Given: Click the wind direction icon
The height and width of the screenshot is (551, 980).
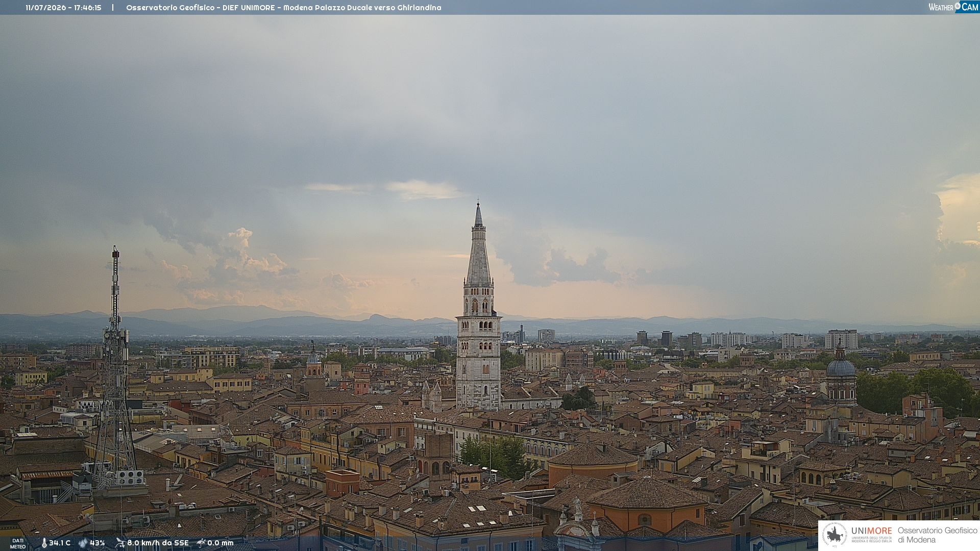Looking at the screenshot, I should 120,543.
